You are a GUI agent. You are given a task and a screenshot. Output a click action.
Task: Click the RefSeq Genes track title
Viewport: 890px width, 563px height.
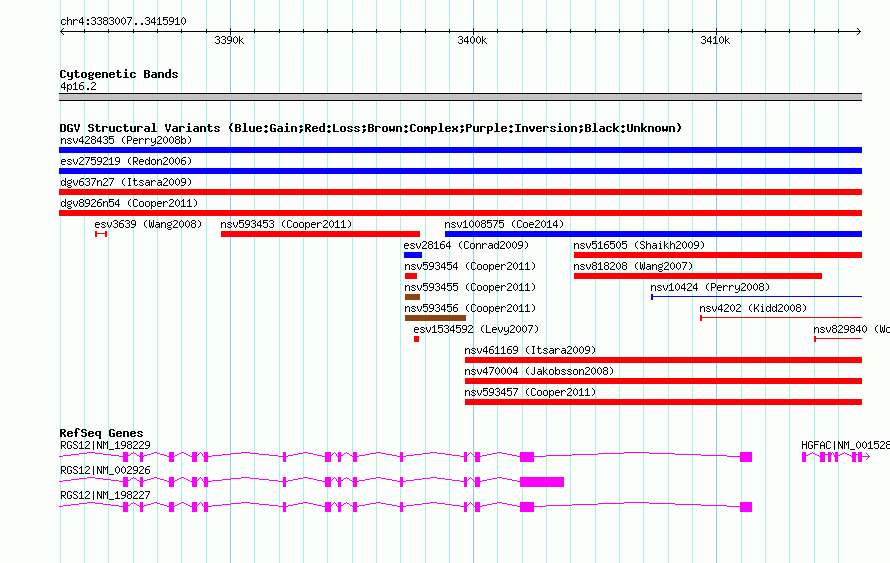[x=101, y=432]
